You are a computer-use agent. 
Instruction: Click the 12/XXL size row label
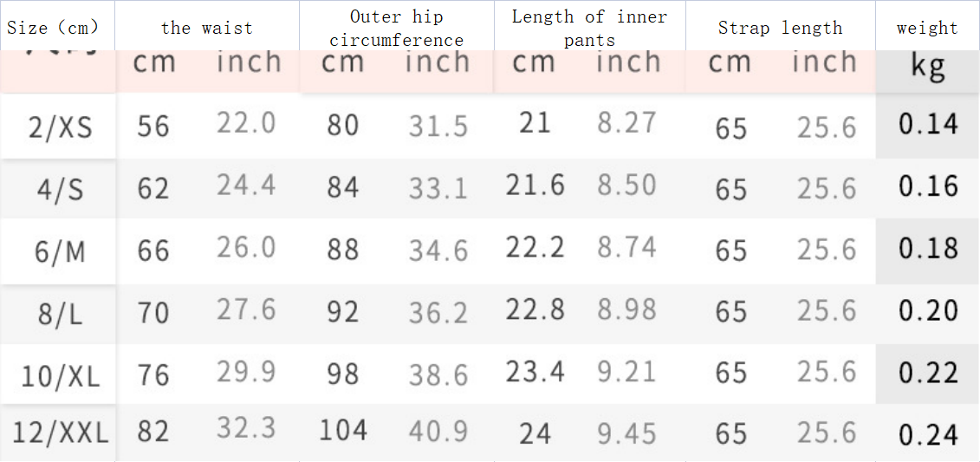pyautogui.click(x=60, y=433)
